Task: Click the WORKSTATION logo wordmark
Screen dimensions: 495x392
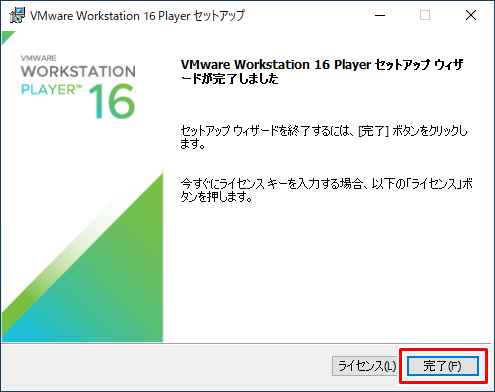Action: coord(78,71)
